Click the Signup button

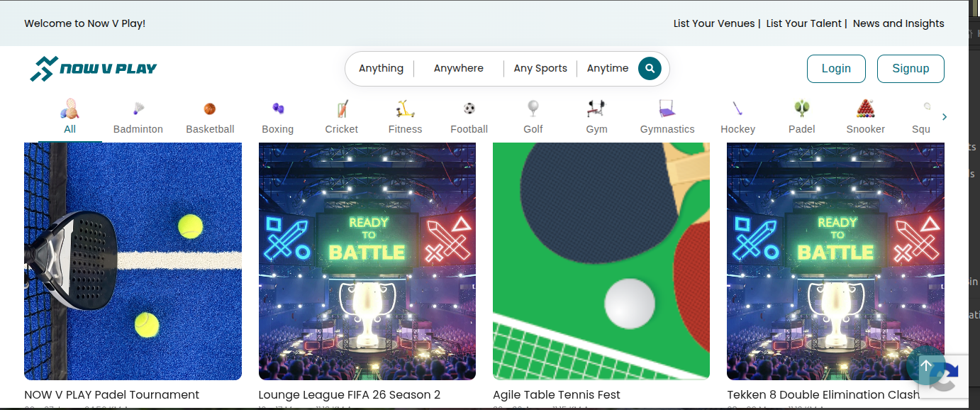pyautogui.click(x=911, y=69)
